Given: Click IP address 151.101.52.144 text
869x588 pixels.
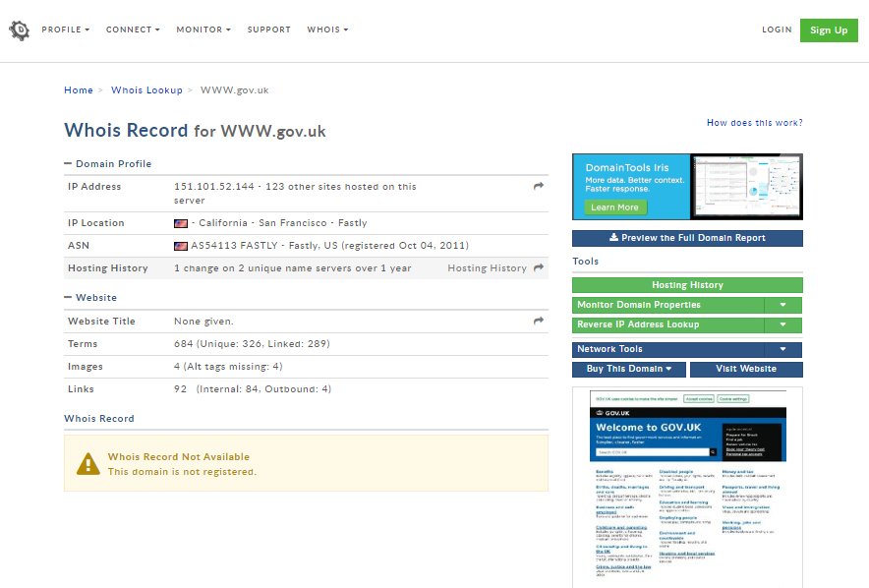Looking at the screenshot, I should pyautogui.click(x=214, y=187).
